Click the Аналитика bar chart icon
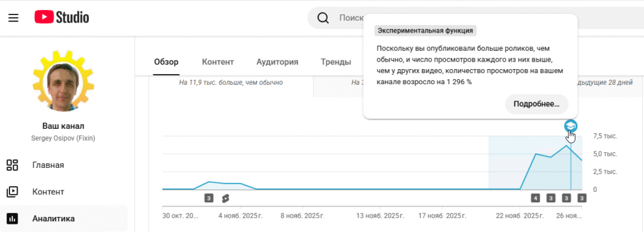 click(x=13, y=218)
